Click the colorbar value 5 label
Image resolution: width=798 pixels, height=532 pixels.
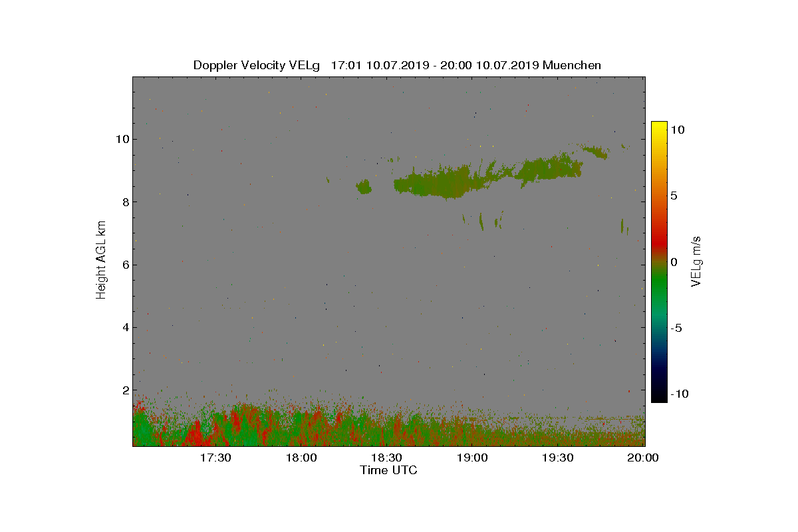click(674, 196)
